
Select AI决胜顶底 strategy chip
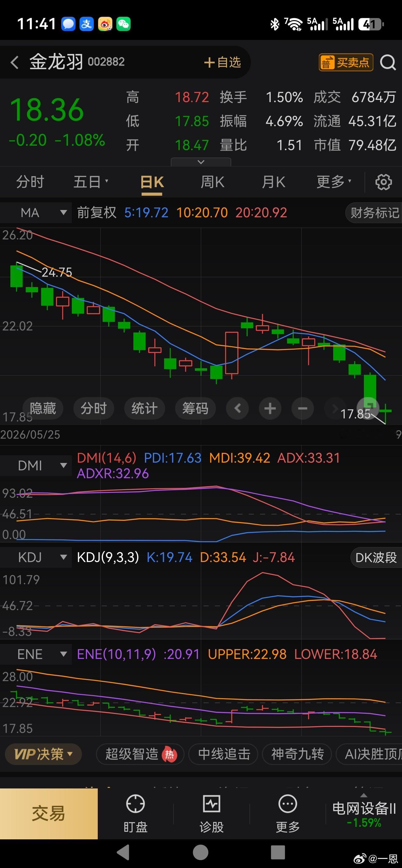click(x=369, y=754)
